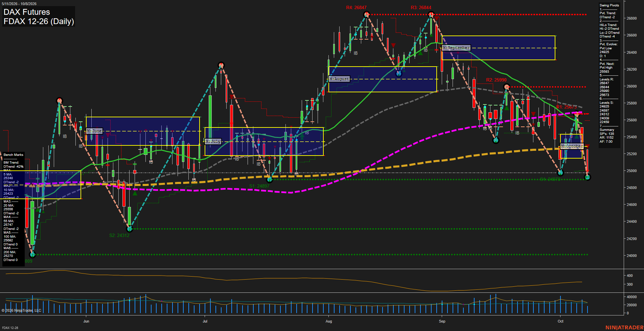Click the M:October monthly range label
The width and height of the screenshot is (644, 331).
point(572,146)
